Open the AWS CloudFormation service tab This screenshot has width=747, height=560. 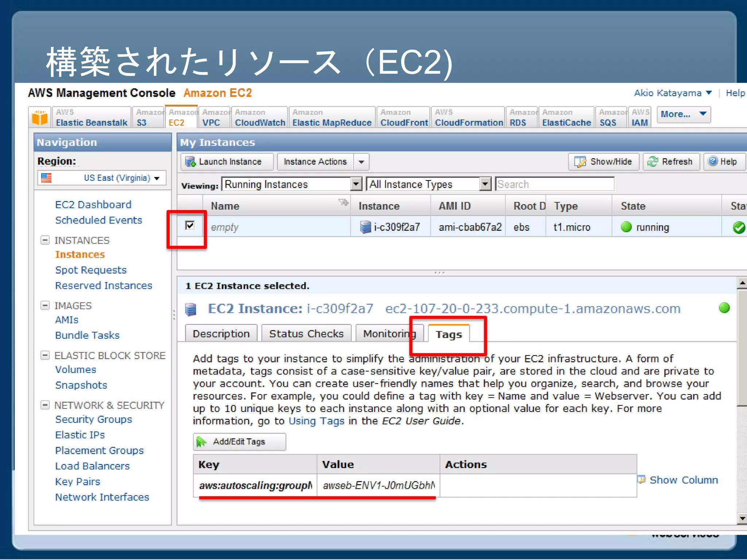[468, 117]
